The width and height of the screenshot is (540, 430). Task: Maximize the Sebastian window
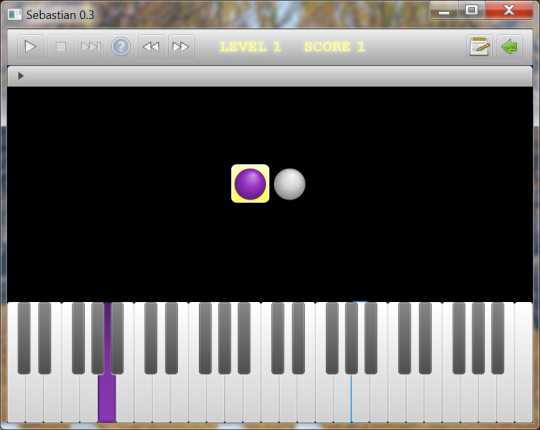pyautogui.click(x=472, y=10)
